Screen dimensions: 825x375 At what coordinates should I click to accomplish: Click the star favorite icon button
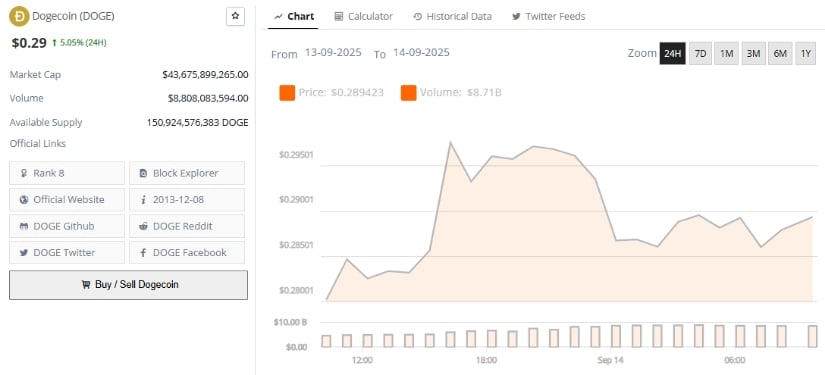coord(235,16)
